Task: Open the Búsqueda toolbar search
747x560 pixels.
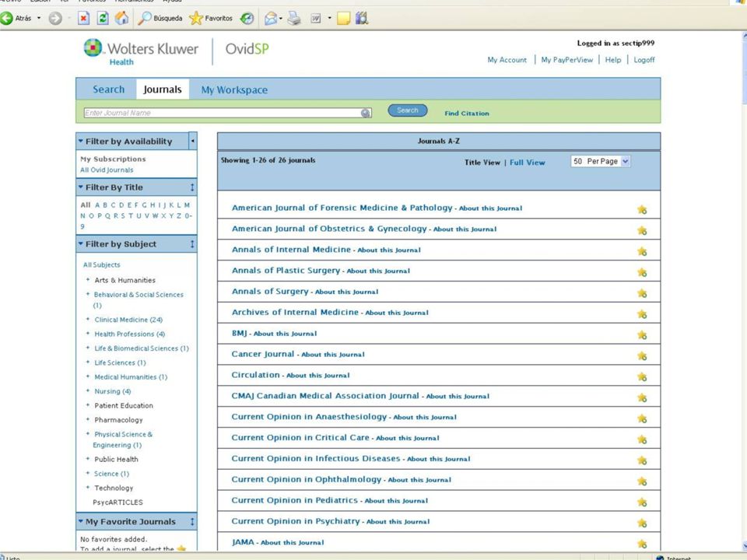Action: (x=160, y=18)
